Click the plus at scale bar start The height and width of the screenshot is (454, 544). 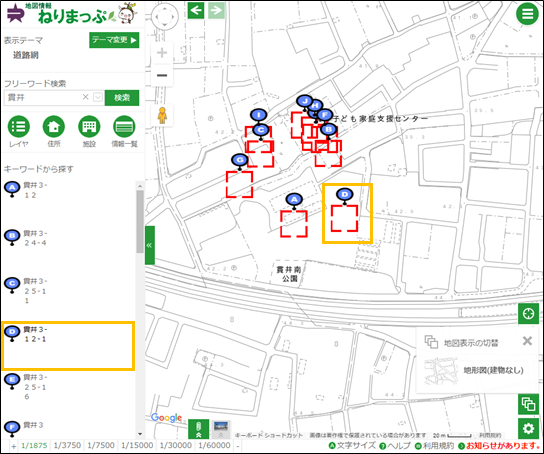[x=14, y=446]
